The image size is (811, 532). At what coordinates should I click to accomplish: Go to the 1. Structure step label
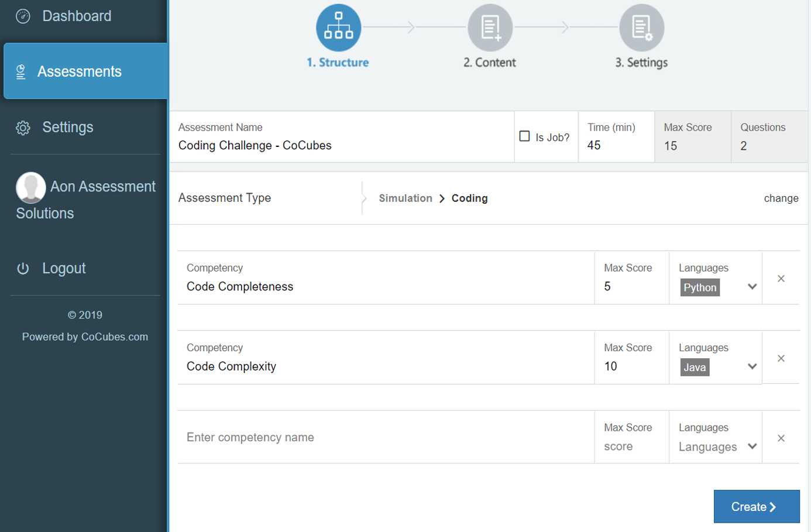point(338,63)
